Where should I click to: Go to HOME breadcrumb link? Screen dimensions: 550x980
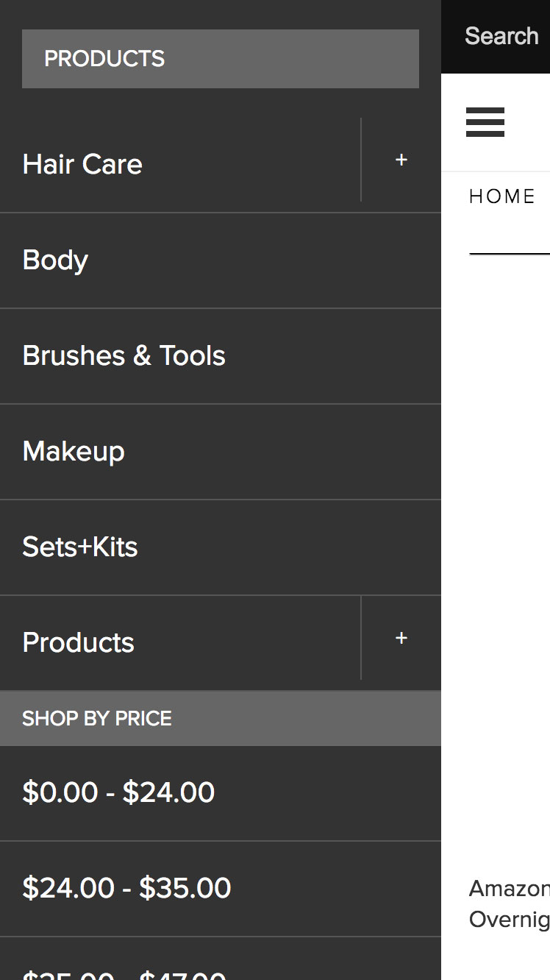[x=502, y=196]
